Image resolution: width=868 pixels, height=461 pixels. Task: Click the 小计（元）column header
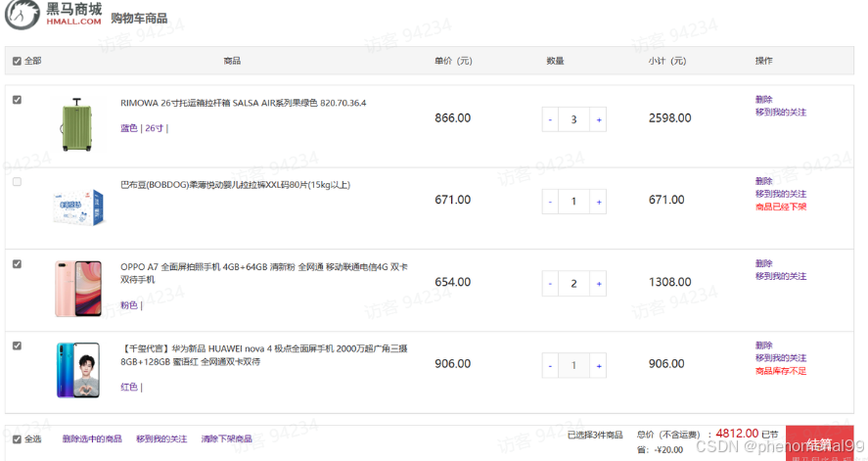(667, 61)
